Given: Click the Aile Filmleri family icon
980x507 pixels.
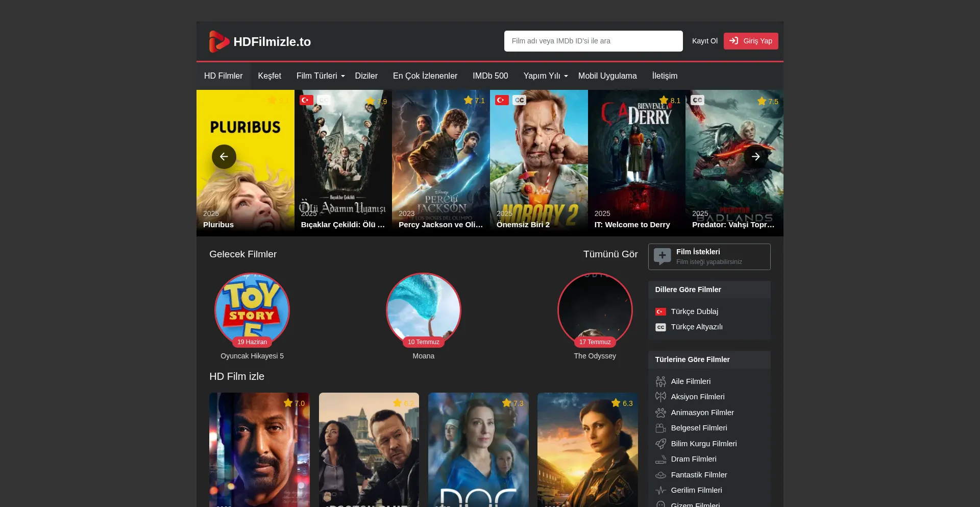Looking at the screenshot, I should coord(660,381).
